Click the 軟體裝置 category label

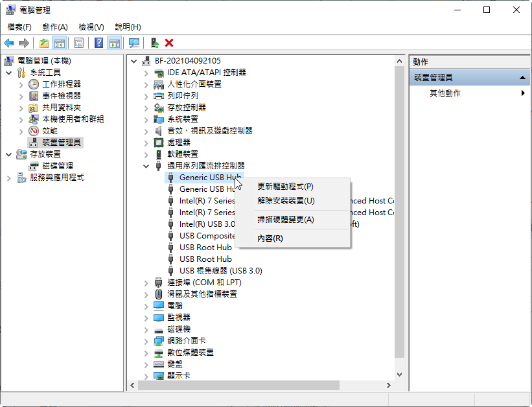pos(183,154)
